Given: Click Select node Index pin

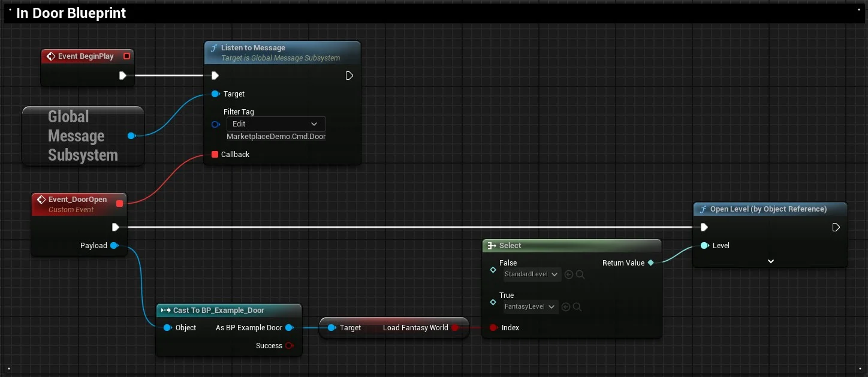Looking at the screenshot, I should point(493,328).
